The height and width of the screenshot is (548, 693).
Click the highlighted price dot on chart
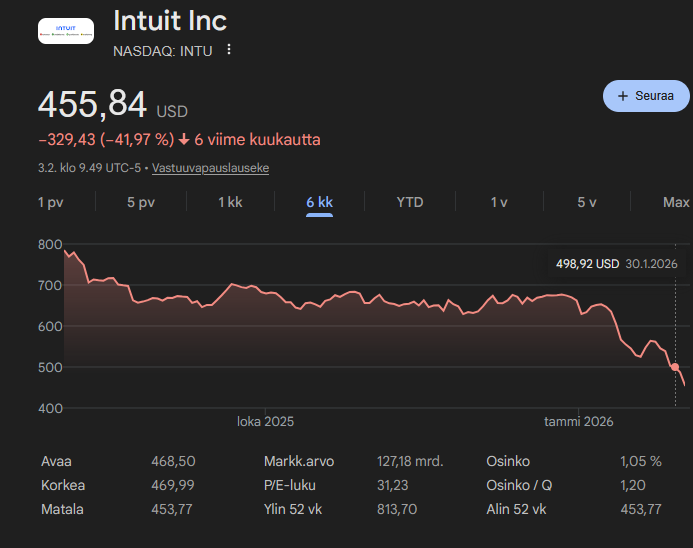[x=676, y=367]
